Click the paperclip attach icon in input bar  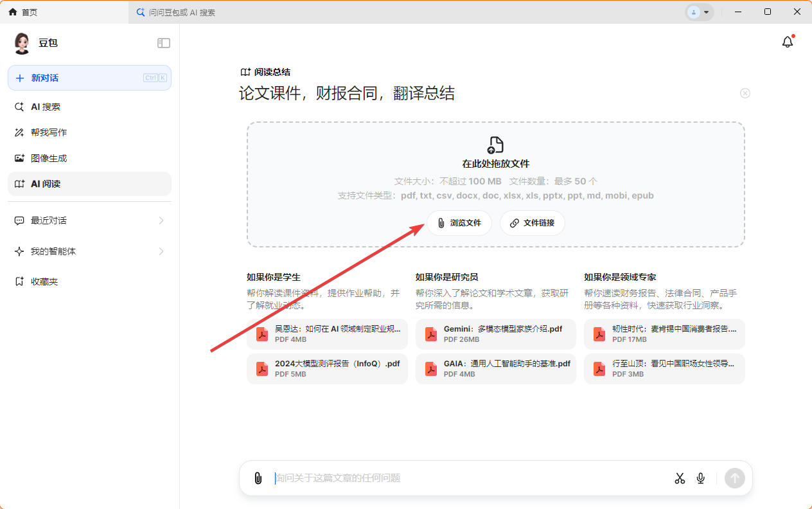point(258,478)
